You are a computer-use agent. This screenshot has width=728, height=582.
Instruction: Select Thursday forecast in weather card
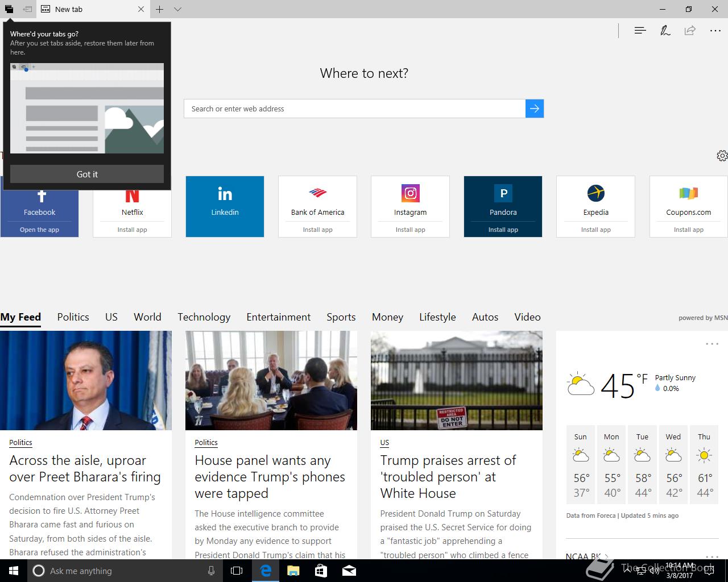(704, 464)
